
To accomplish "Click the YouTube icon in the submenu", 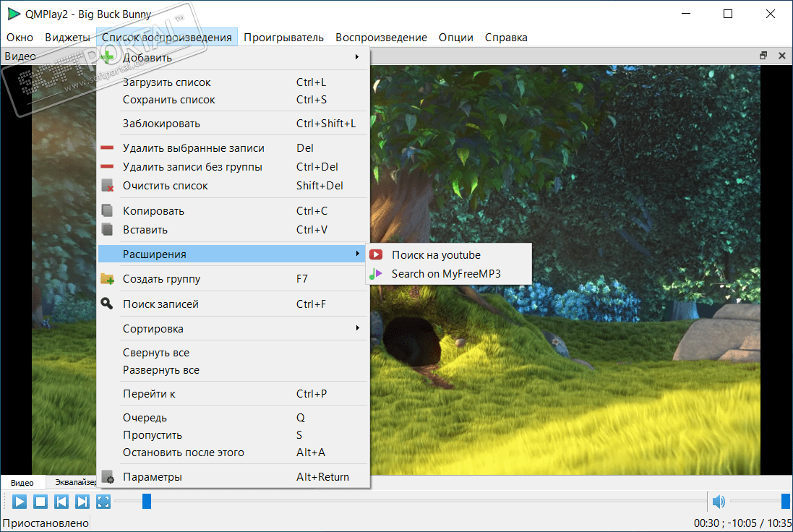I will click(376, 255).
